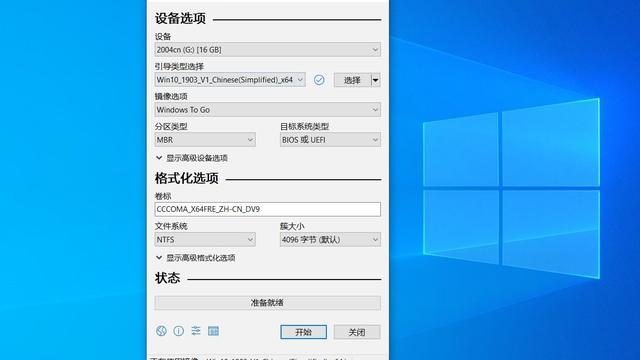The width and height of the screenshot is (640, 360).
Task: Click the split arrow beside 选择 button
Action: (376, 80)
